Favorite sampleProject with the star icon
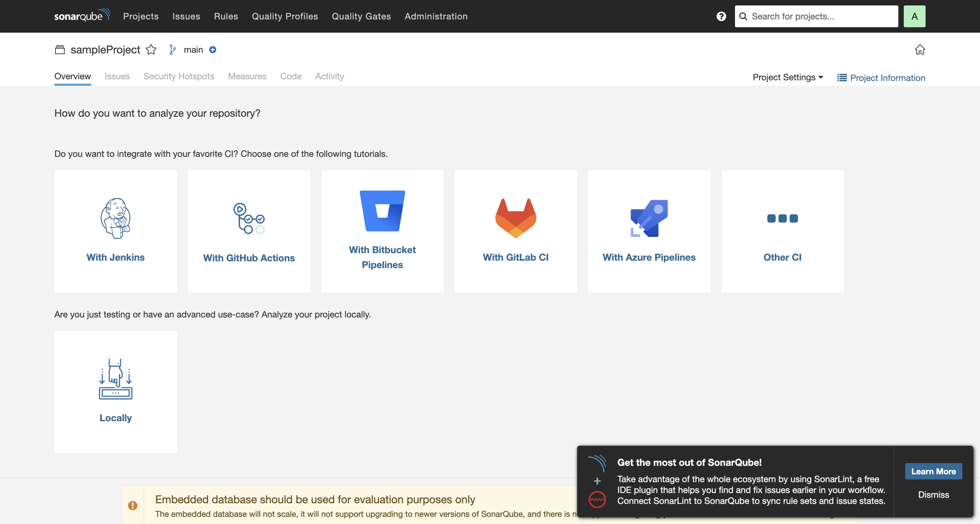 pos(151,50)
